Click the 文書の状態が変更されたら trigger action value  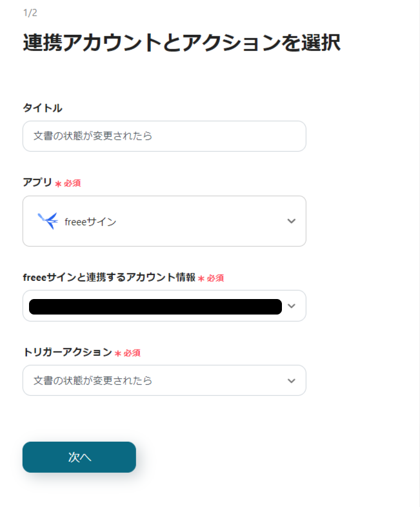click(93, 381)
